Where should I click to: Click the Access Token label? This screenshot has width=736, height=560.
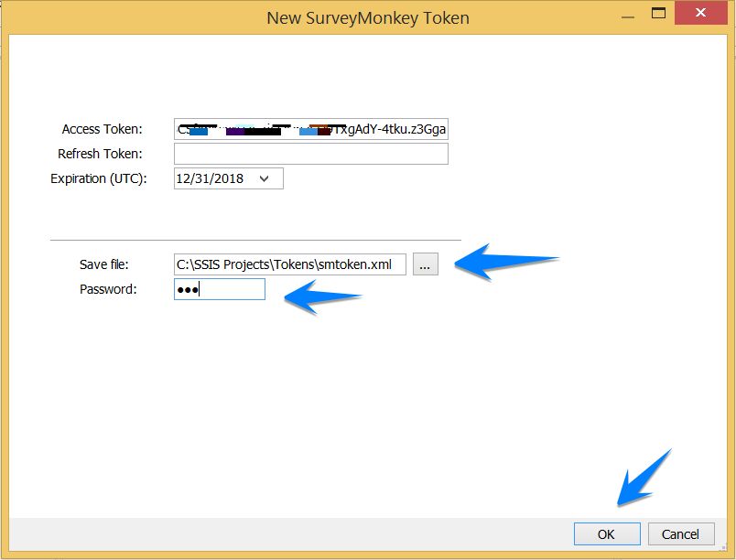(x=102, y=129)
